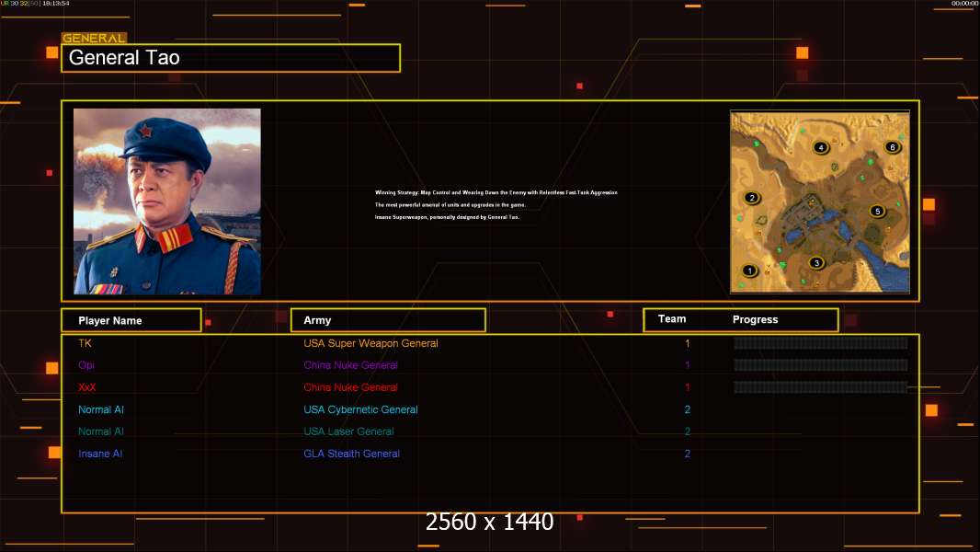Click the Winning Strategy description line
This screenshot has width=980, height=552.
click(496, 192)
